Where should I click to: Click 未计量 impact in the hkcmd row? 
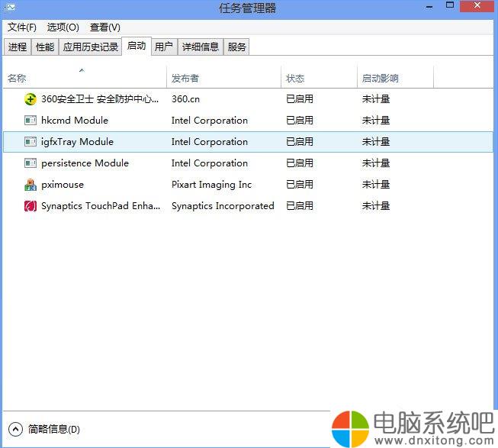tap(376, 121)
